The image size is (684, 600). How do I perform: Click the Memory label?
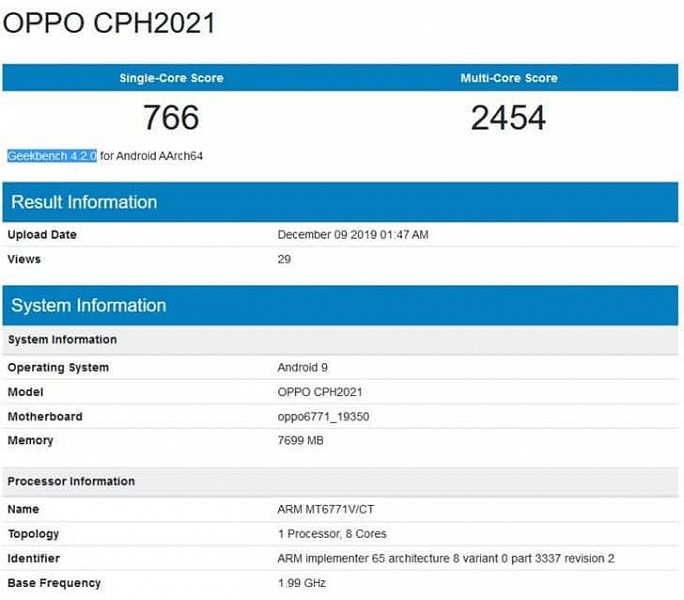(30, 440)
